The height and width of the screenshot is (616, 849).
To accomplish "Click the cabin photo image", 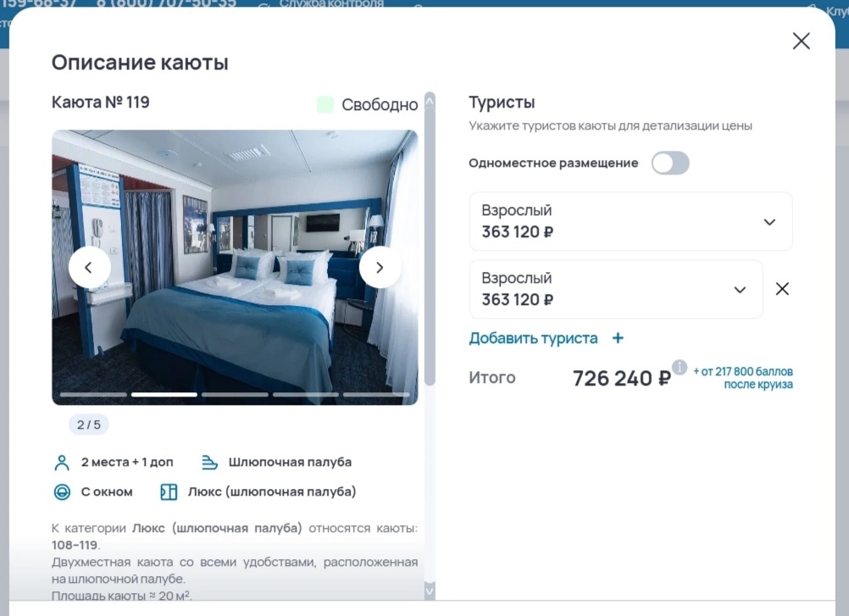I will (x=235, y=267).
